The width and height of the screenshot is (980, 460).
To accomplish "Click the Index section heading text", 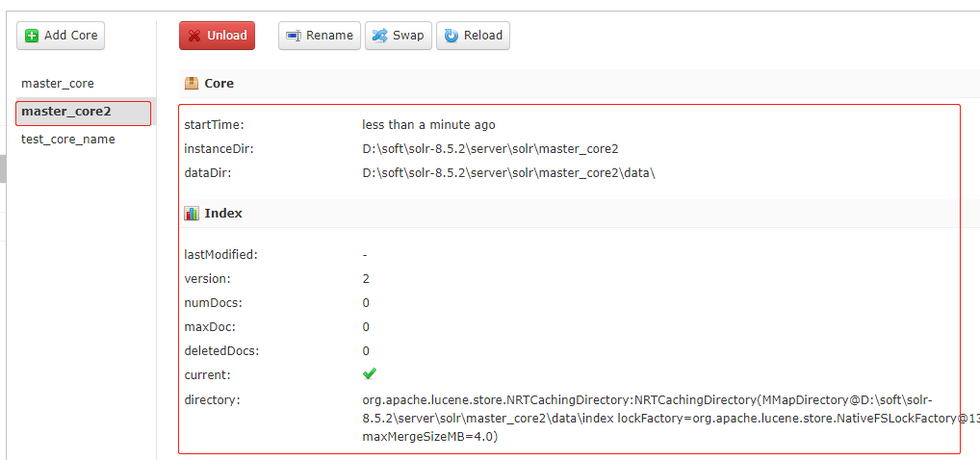I will pos(223,214).
